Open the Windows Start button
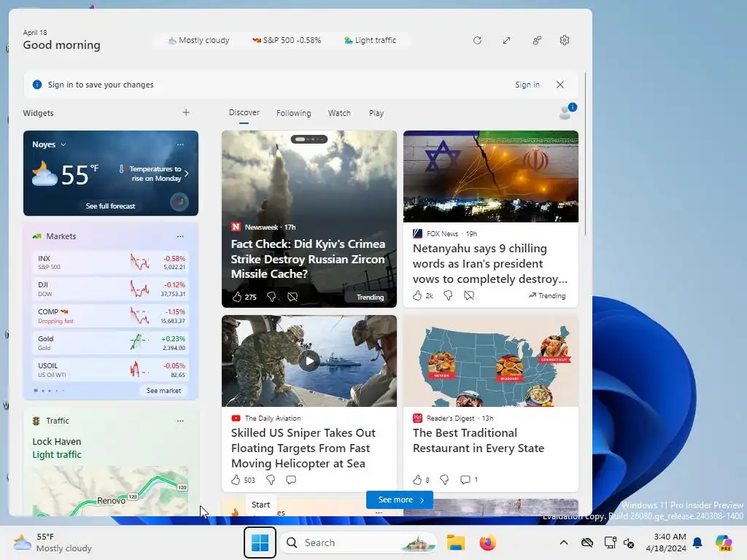 click(260, 542)
